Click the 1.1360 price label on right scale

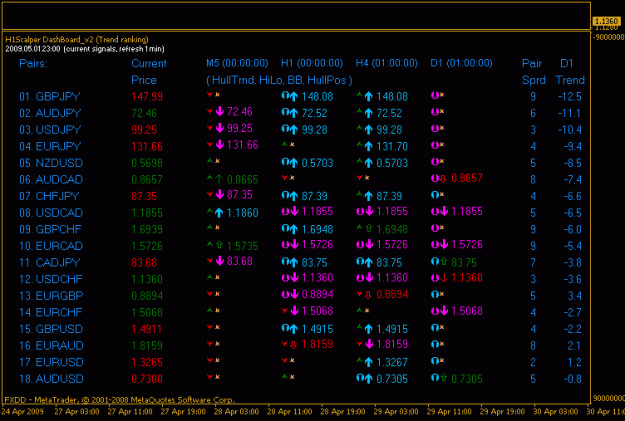click(606, 21)
